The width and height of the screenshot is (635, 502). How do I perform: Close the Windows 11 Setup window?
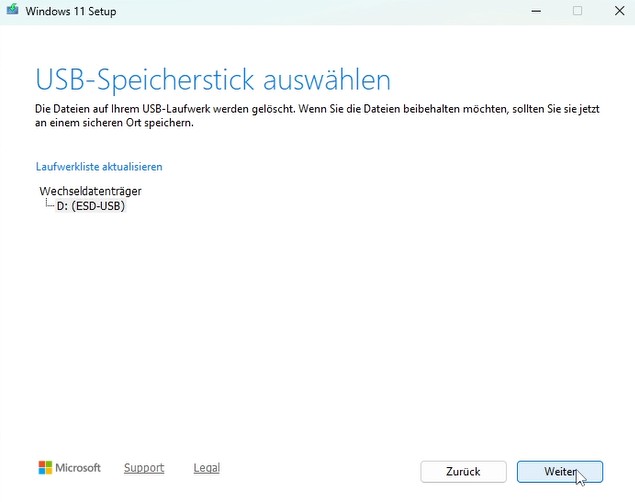tap(620, 11)
